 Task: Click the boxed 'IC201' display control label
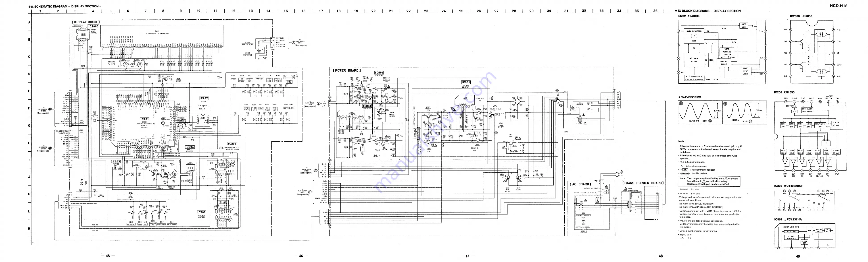[x=144, y=119]
